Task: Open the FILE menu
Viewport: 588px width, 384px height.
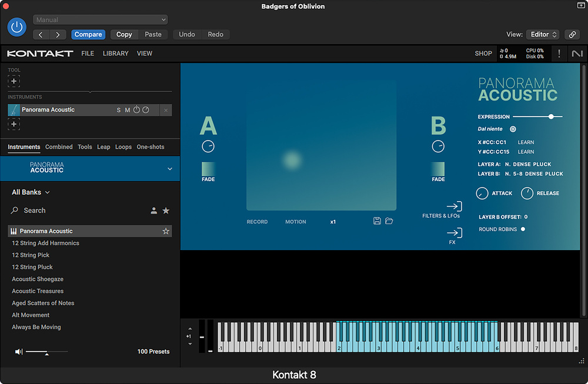Action: click(x=88, y=54)
